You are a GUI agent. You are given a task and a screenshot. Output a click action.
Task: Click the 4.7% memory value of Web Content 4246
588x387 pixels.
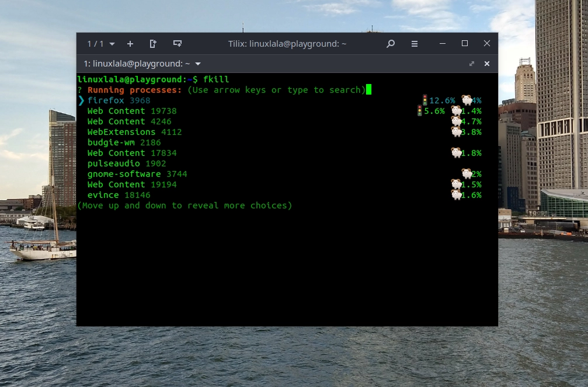pos(471,121)
